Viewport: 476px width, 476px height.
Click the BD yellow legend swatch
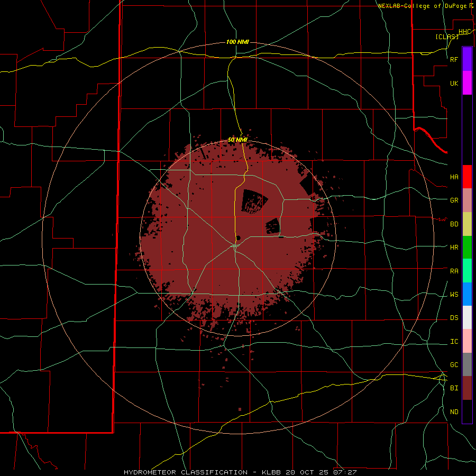tap(467, 224)
